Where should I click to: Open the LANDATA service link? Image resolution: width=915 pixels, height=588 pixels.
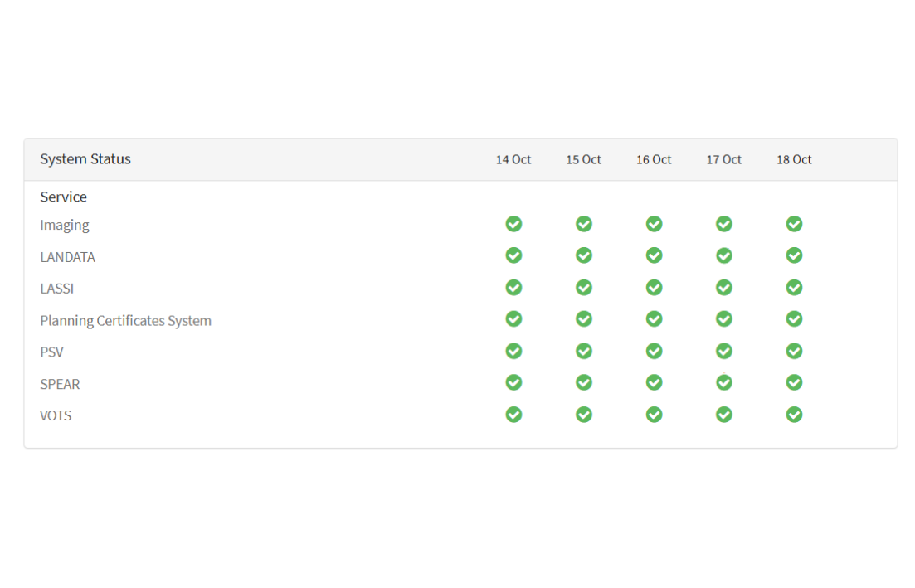click(67, 257)
